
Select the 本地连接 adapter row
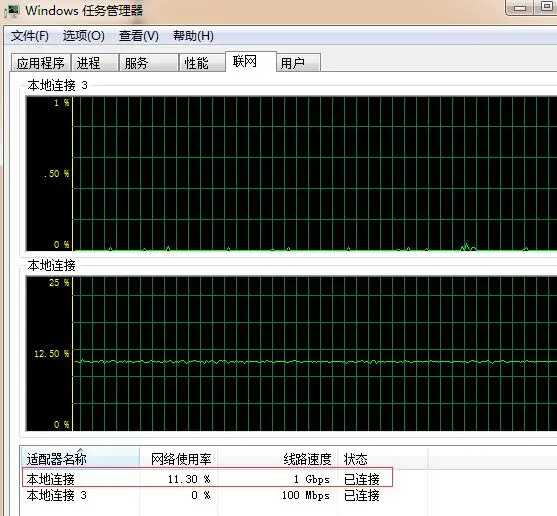click(208, 479)
